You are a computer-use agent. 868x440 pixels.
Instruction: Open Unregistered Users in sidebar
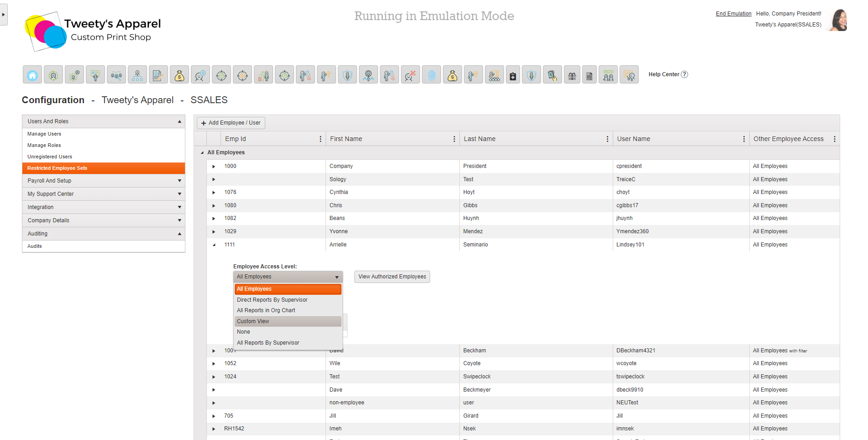[50, 157]
